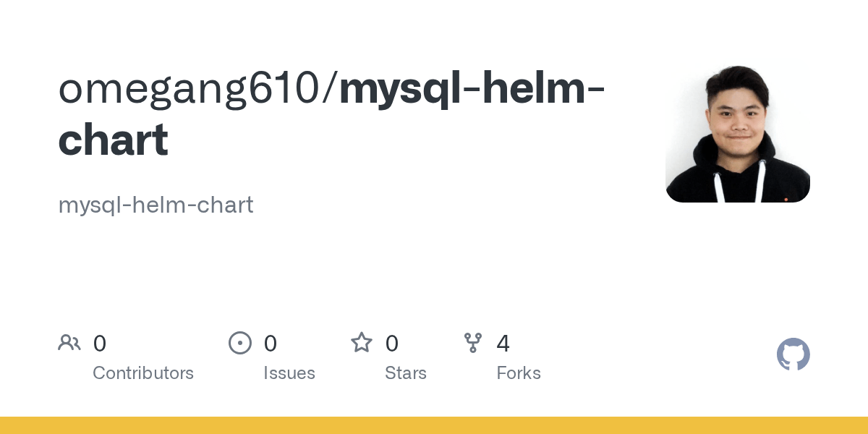
Task: Click the Forks branch icon
Action: [x=473, y=343]
